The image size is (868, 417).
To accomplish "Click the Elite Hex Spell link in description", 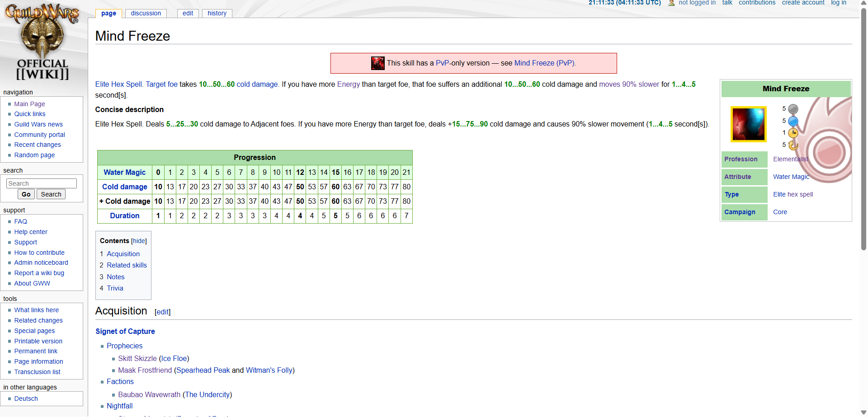I will pyautogui.click(x=118, y=84).
